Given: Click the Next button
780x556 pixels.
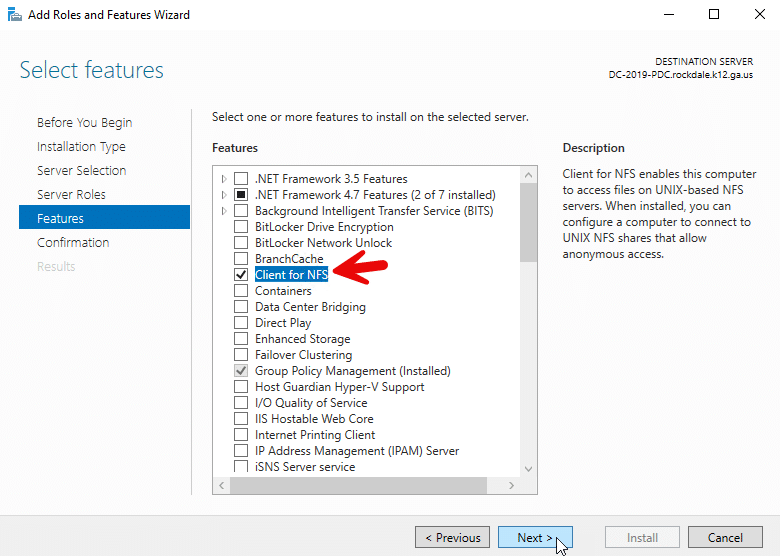Looking at the screenshot, I should 535,538.
